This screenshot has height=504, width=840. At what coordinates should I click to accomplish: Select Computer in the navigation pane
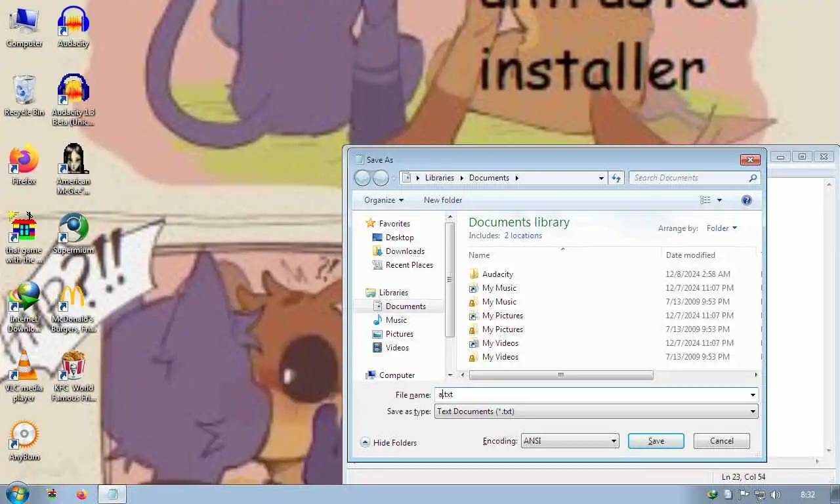pyautogui.click(x=397, y=375)
